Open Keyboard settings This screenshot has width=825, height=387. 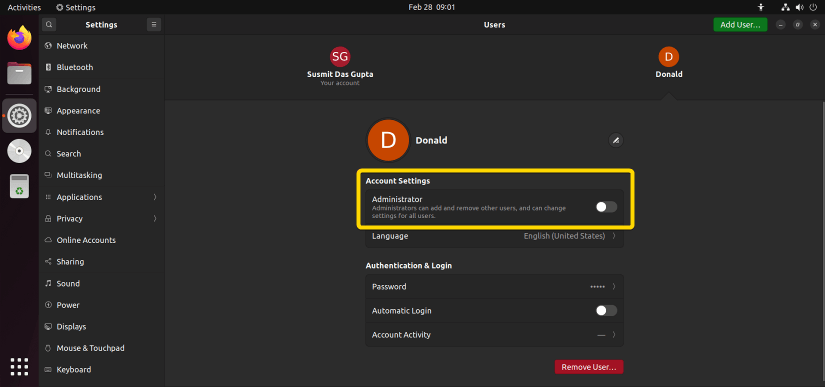pos(102,370)
